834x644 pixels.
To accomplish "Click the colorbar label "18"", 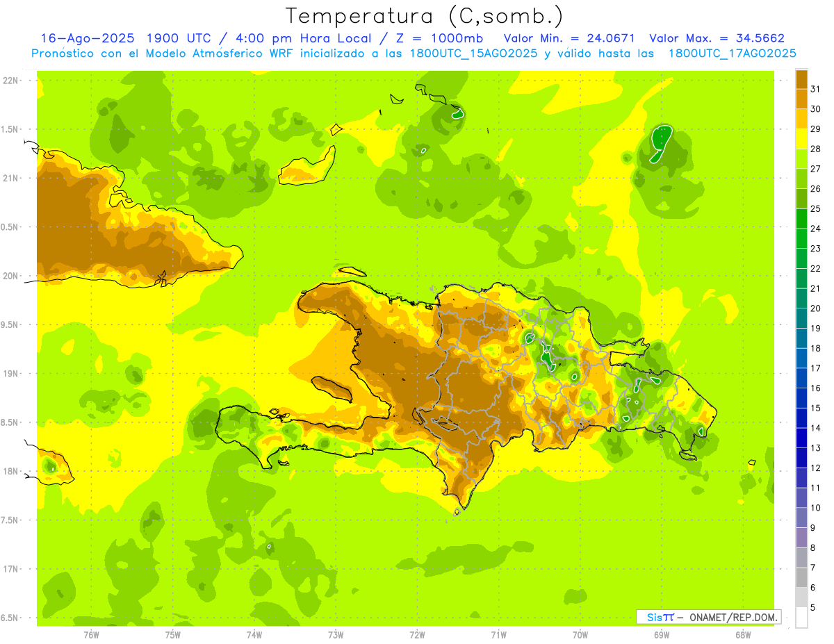I will [x=816, y=348].
